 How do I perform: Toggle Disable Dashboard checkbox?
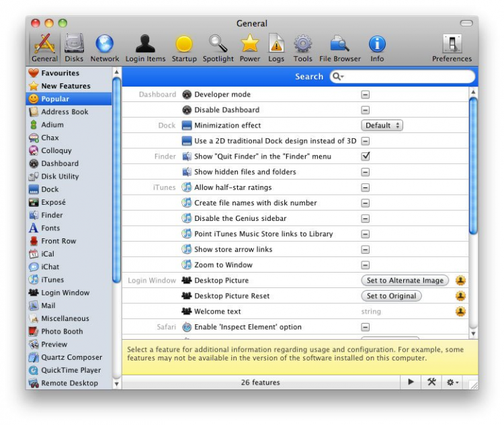365,110
